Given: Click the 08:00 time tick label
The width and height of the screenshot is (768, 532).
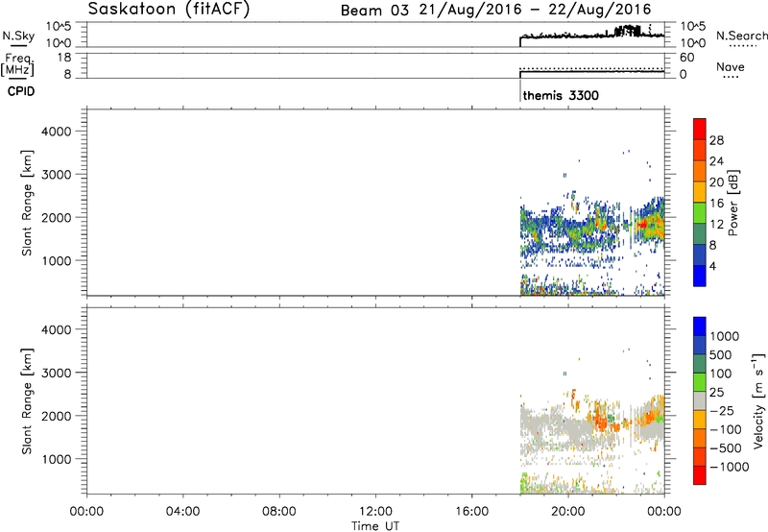Looking at the screenshot, I should click(279, 512).
